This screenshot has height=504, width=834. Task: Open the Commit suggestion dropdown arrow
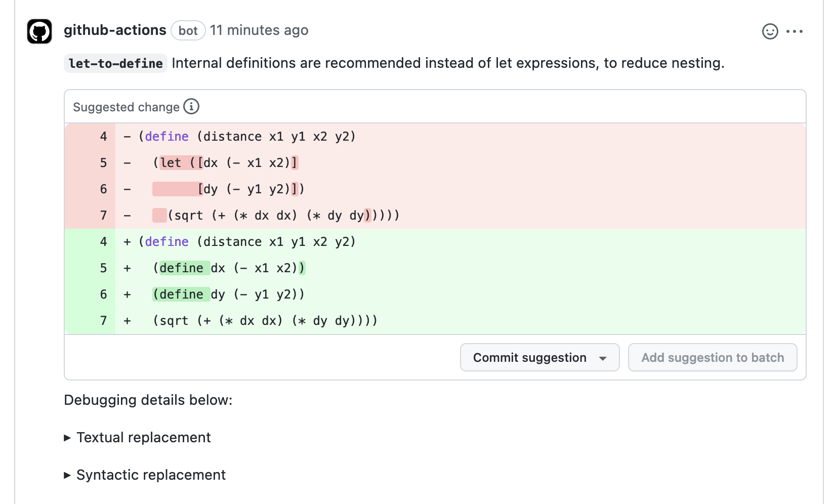(x=603, y=358)
